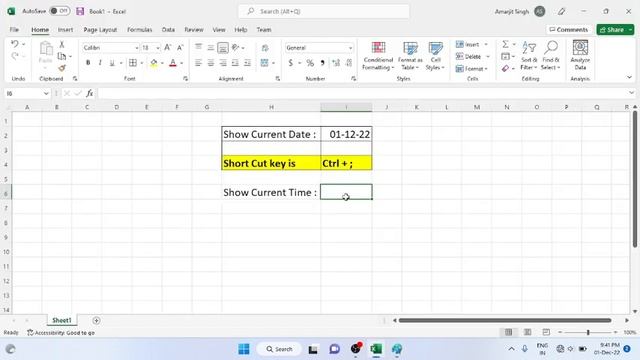Collapse the ribbon with chevron

coord(629,77)
